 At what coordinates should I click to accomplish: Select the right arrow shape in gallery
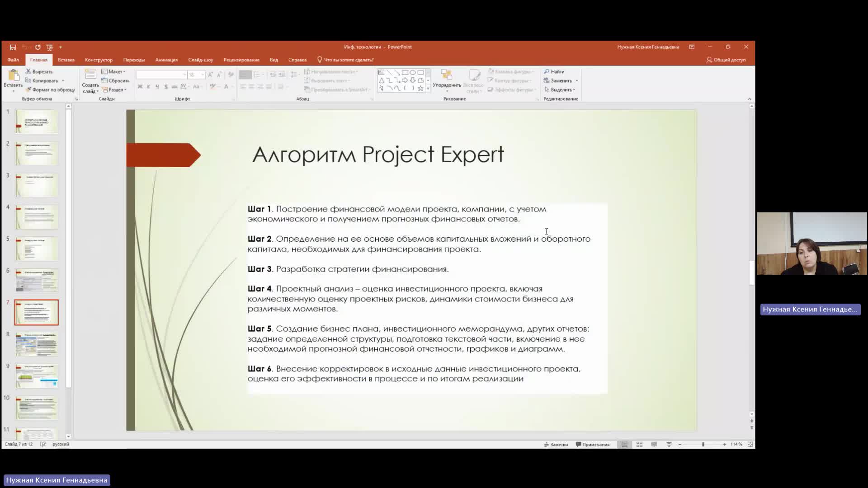point(405,80)
